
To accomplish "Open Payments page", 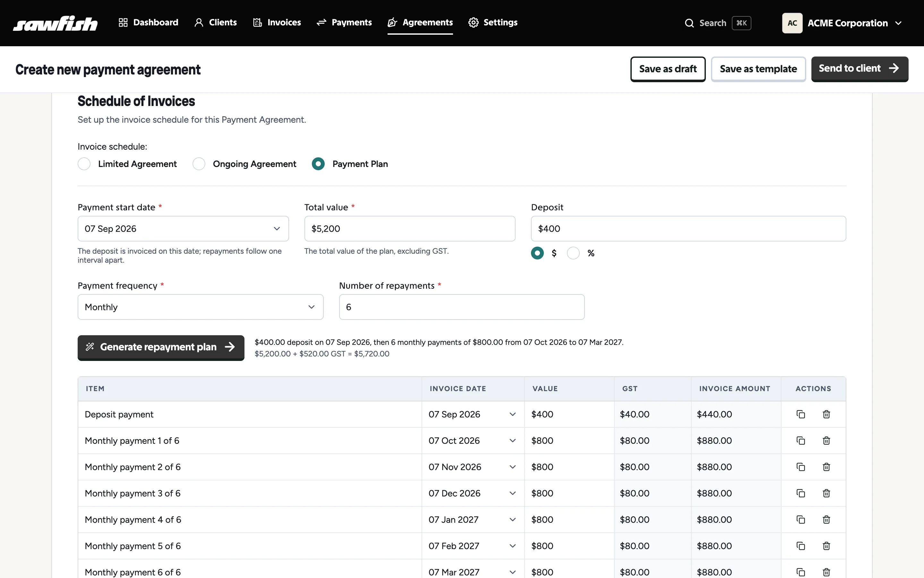I will tap(344, 22).
